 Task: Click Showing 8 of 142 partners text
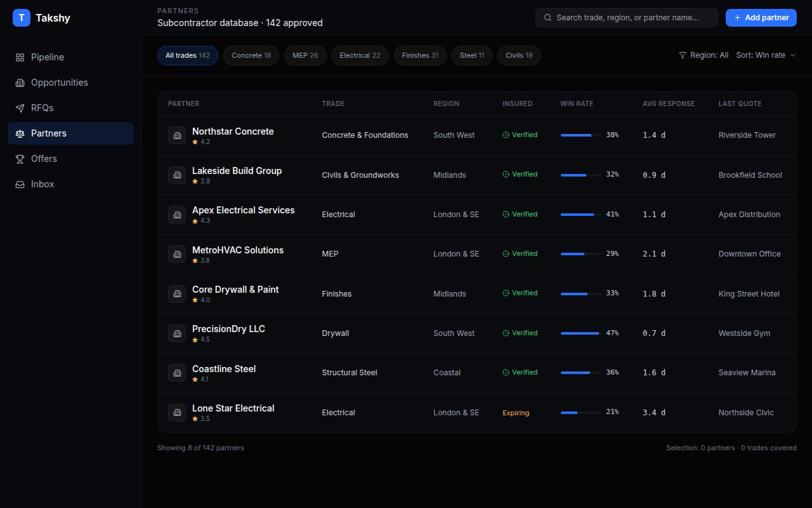[x=200, y=448]
